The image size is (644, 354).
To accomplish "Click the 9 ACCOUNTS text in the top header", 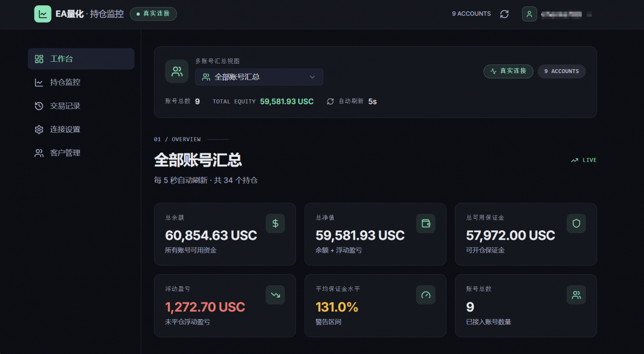I will pyautogui.click(x=472, y=14).
